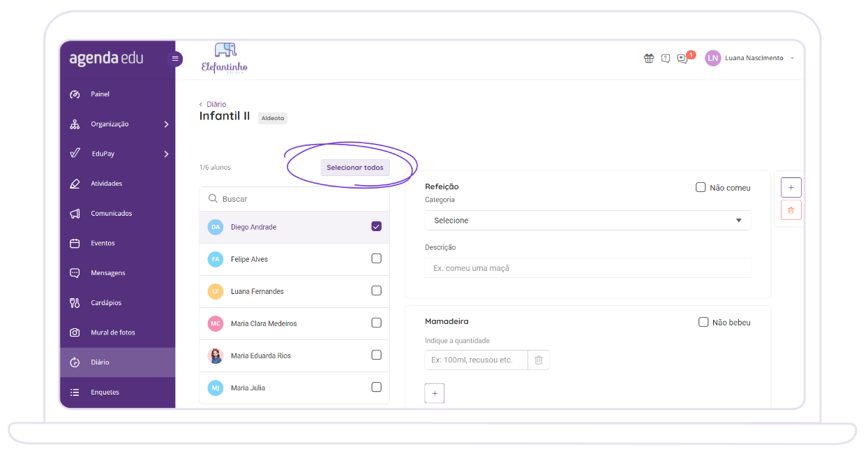The height and width of the screenshot is (456, 868).
Task: Select the Maria Julia name row
Action: 294,388
